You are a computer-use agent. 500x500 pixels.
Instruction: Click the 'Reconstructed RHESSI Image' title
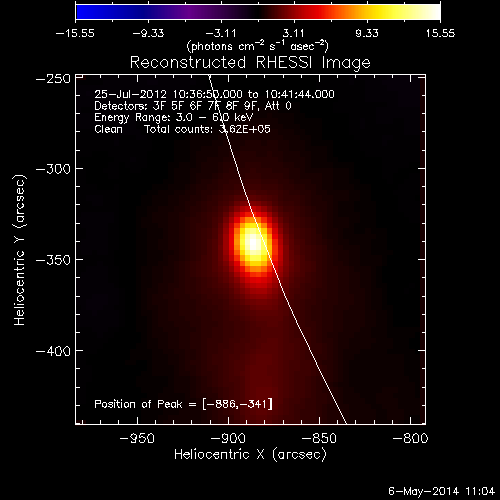point(250,62)
